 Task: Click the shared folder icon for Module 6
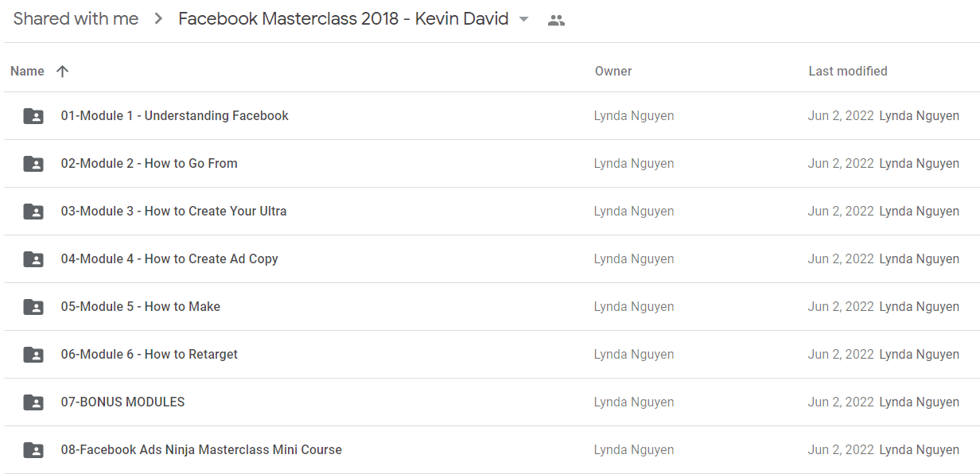click(x=33, y=355)
